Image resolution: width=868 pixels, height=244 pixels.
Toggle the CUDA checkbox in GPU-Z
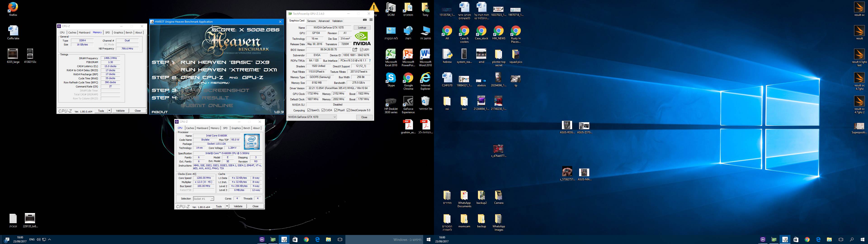(323, 110)
